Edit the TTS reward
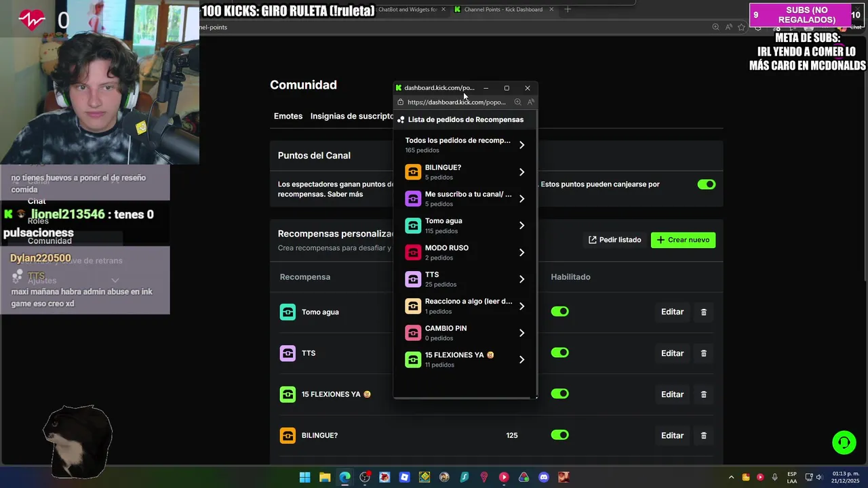 click(672, 353)
